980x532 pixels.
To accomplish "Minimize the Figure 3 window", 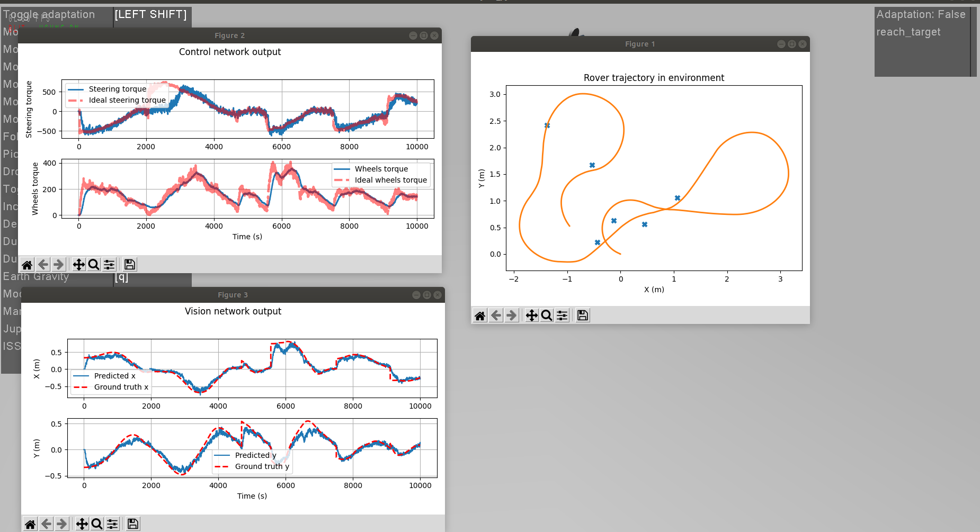I will [416, 295].
